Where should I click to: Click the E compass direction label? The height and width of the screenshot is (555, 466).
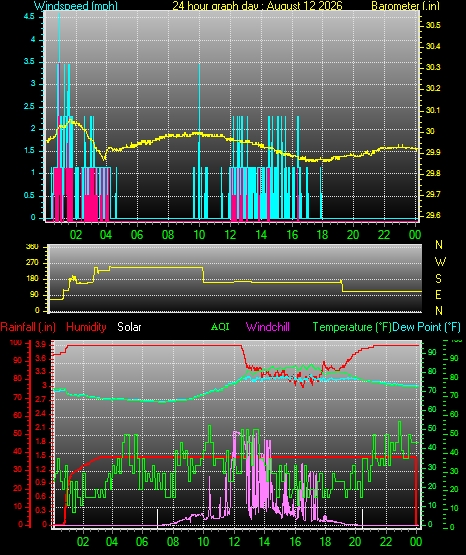point(438,294)
